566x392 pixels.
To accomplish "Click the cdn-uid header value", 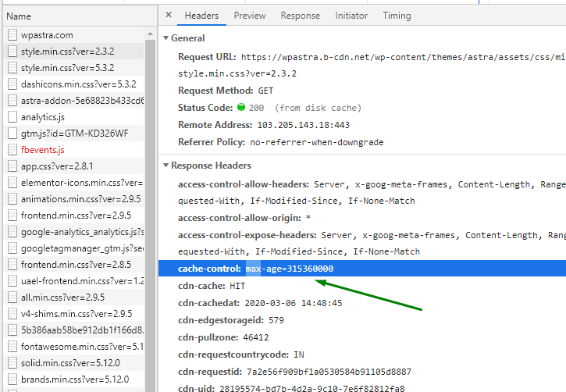I will pos(311,388).
